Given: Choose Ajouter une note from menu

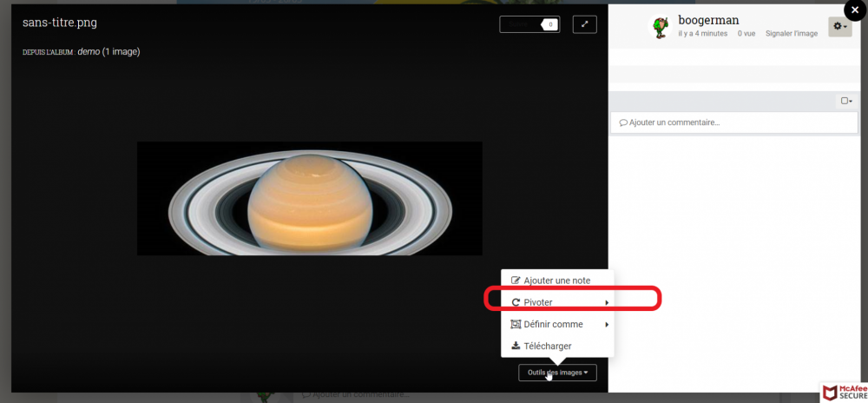Looking at the screenshot, I should pos(557,281).
